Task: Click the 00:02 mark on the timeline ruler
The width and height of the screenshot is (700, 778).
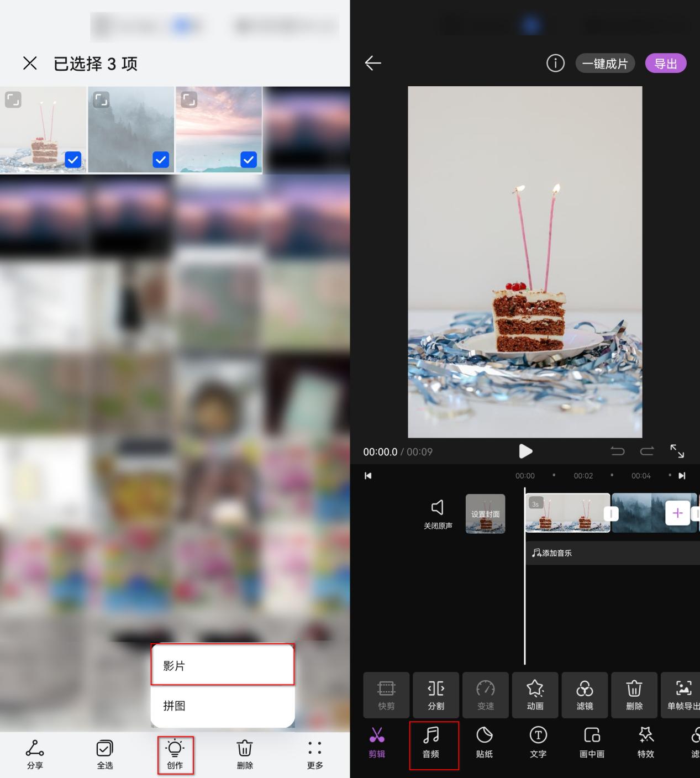Action: click(x=583, y=475)
